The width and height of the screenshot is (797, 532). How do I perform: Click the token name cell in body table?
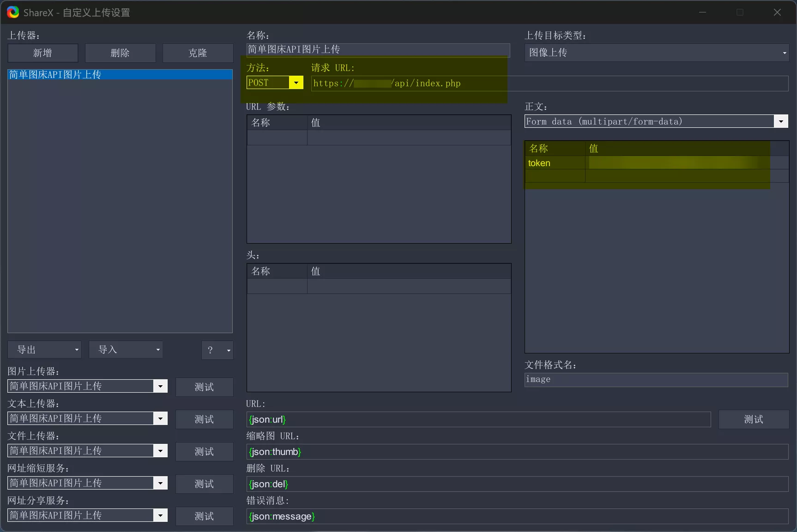tap(555, 163)
